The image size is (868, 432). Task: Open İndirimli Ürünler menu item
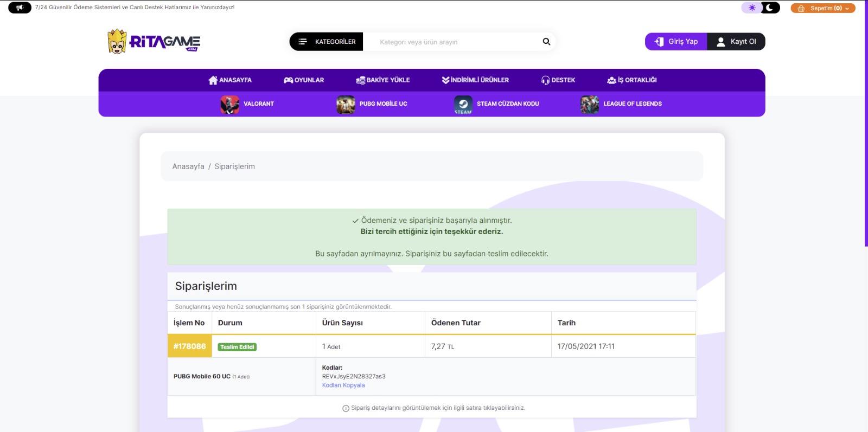point(475,80)
